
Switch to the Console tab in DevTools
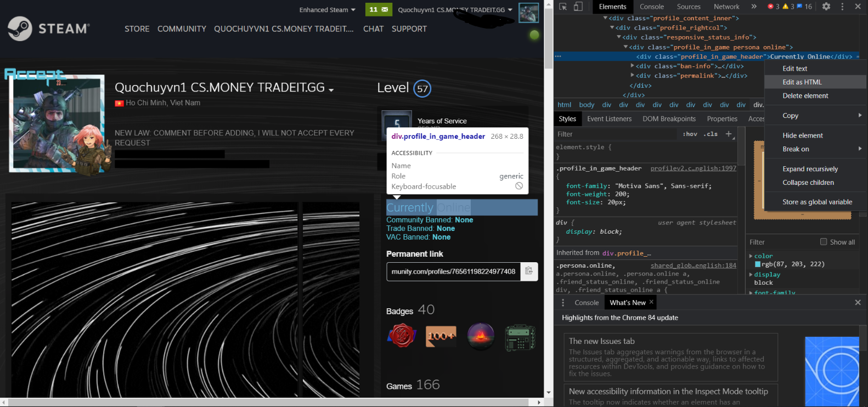coord(652,7)
